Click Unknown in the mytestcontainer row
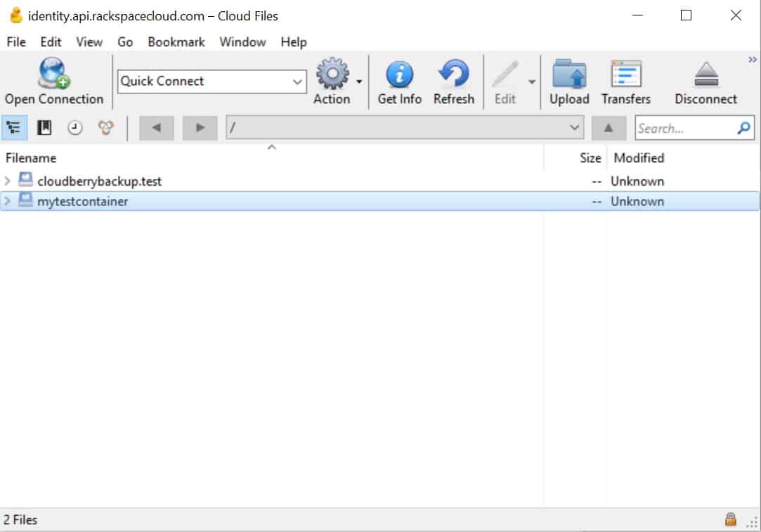The image size is (761, 532). 637,201
